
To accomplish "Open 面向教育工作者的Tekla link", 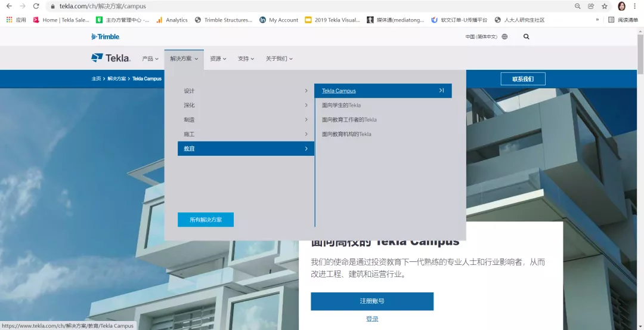I will (x=349, y=119).
